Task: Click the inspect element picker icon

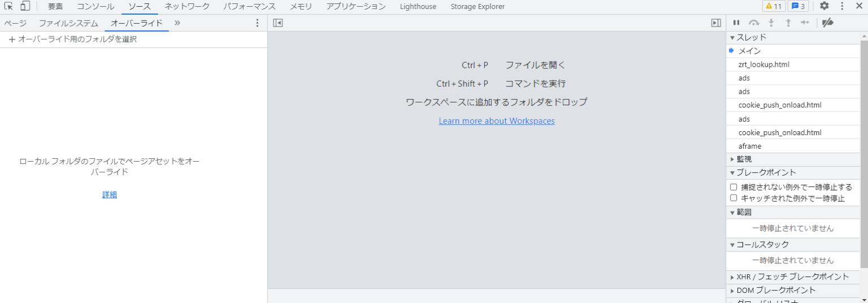Action: [x=8, y=6]
